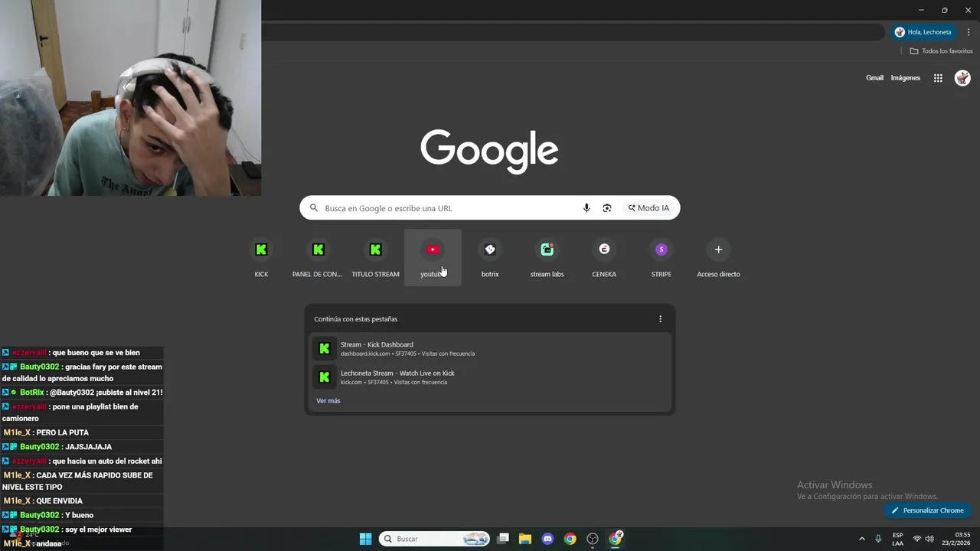
Task: Open options for Continúa con estas pestañas
Action: coord(660,319)
